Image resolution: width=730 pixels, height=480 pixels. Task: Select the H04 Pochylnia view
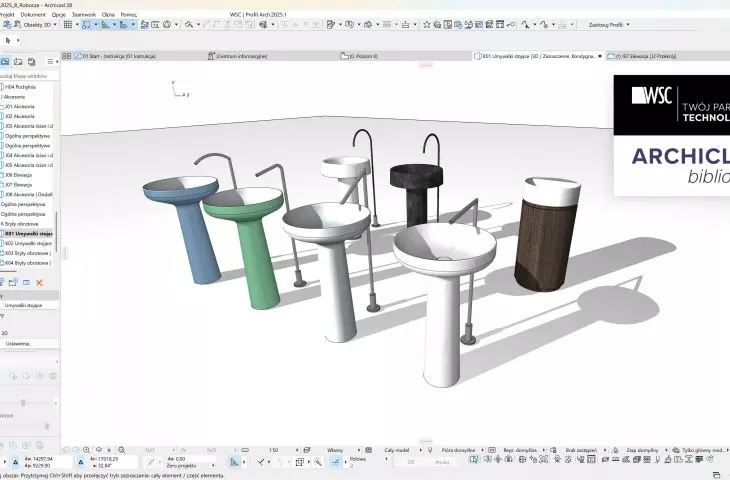[x=20, y=87]
